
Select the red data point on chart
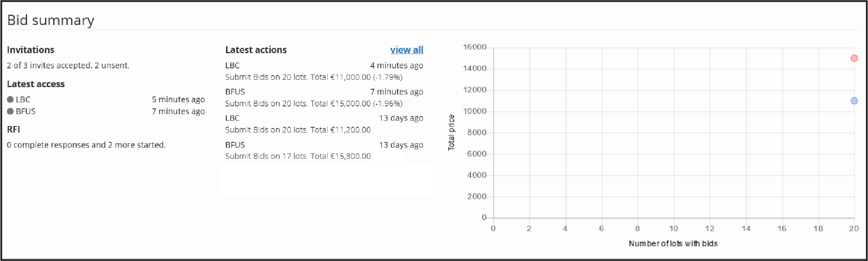point(854,58)
